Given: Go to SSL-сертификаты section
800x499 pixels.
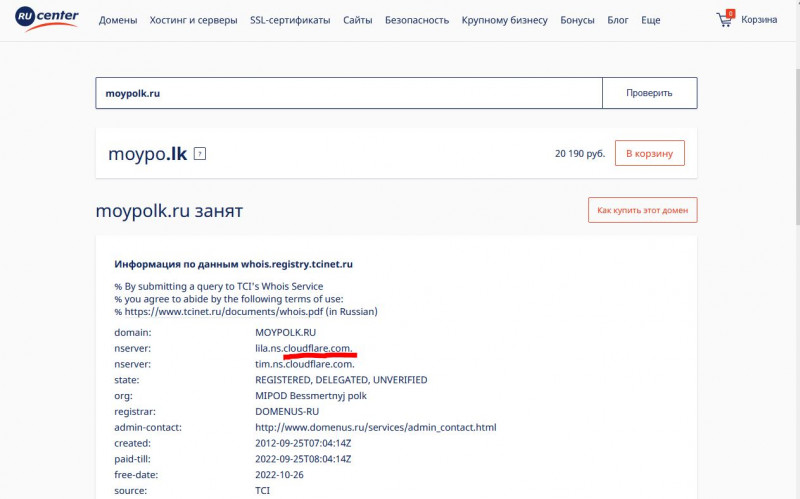Looking at the screenshot, I should tap(290, 20).
